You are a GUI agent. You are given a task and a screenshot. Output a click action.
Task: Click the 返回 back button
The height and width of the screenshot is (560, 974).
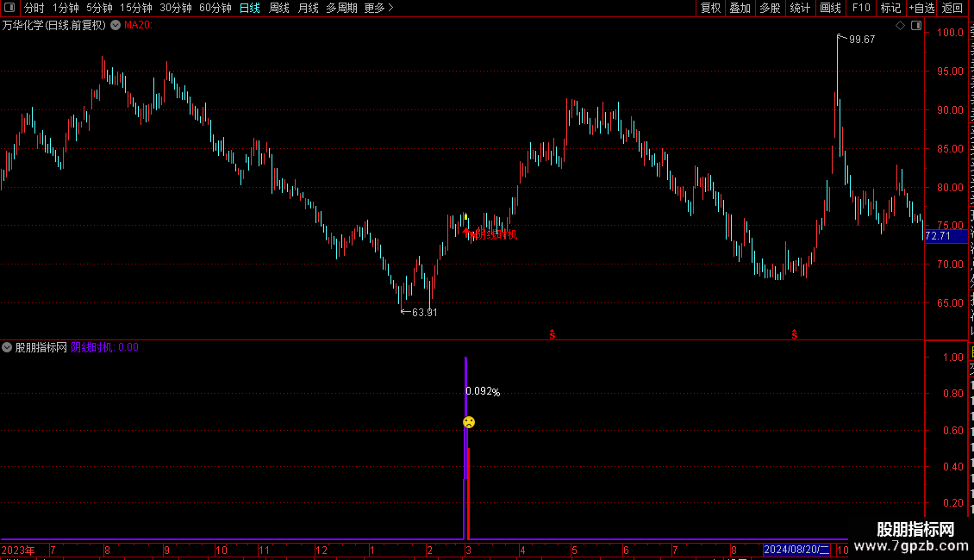click(952, 8)
